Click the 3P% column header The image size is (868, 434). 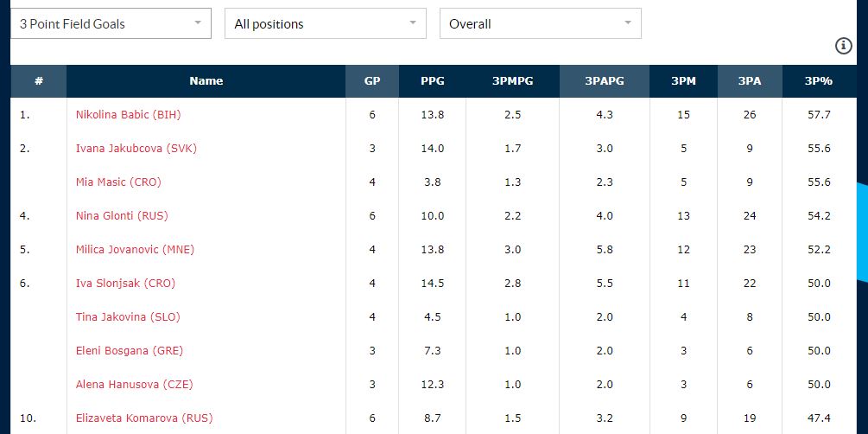tap(818, 81)
